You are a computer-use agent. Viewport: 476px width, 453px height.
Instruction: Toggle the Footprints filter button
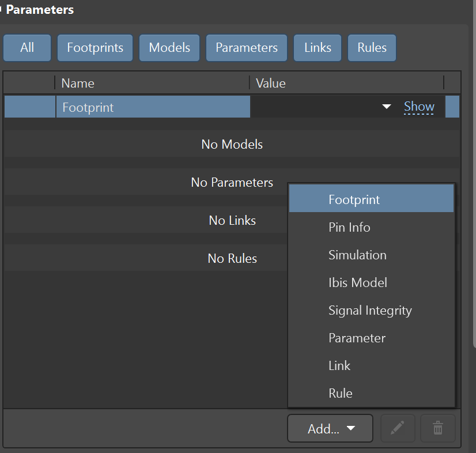click(95, 48)
